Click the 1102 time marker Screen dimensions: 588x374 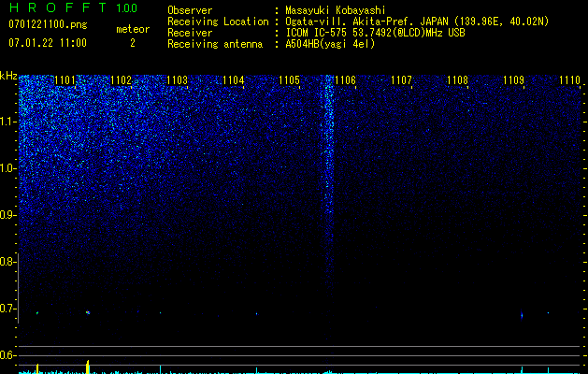[x=122, y=80]
